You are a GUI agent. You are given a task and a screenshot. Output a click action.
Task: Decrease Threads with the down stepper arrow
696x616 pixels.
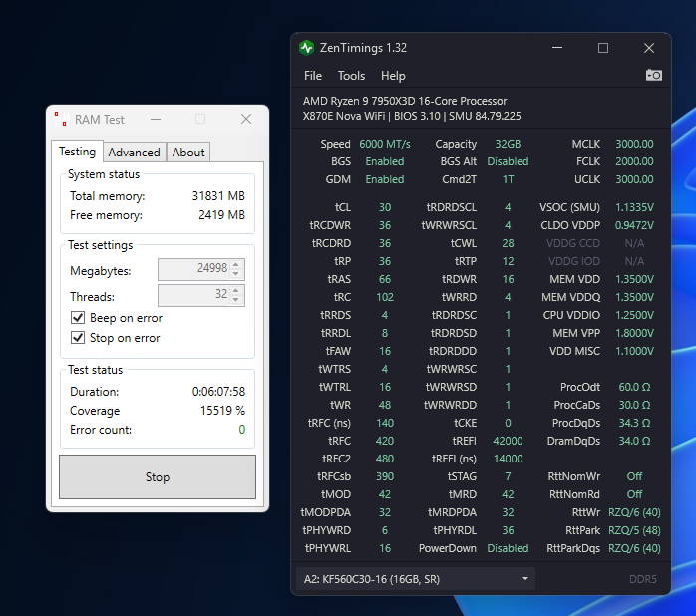(236, 300)
